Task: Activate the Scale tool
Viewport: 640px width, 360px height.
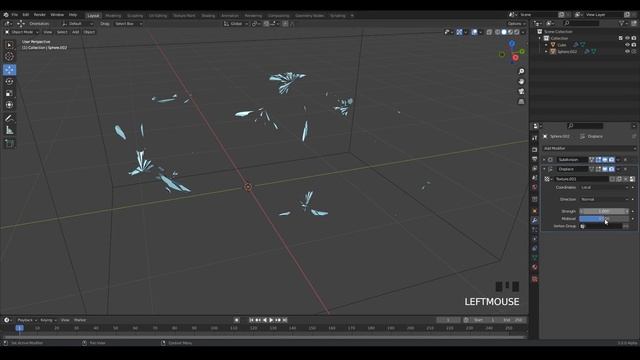Action: coord(9,93)
